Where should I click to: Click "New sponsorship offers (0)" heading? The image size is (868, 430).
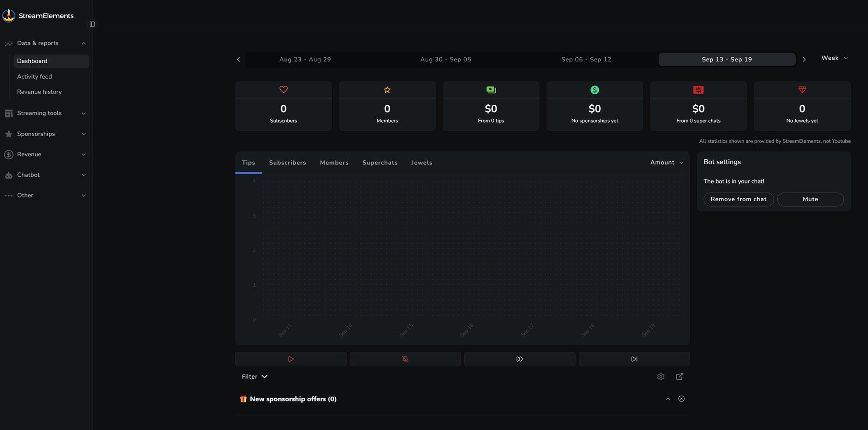(x=293, y=399)
